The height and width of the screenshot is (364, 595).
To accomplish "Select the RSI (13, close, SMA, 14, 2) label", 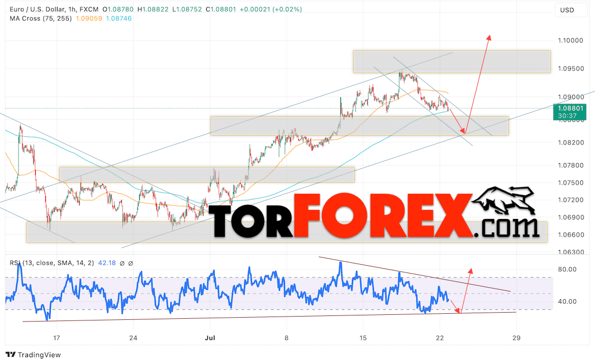I will pyautogui.click(x=51, y=263).
